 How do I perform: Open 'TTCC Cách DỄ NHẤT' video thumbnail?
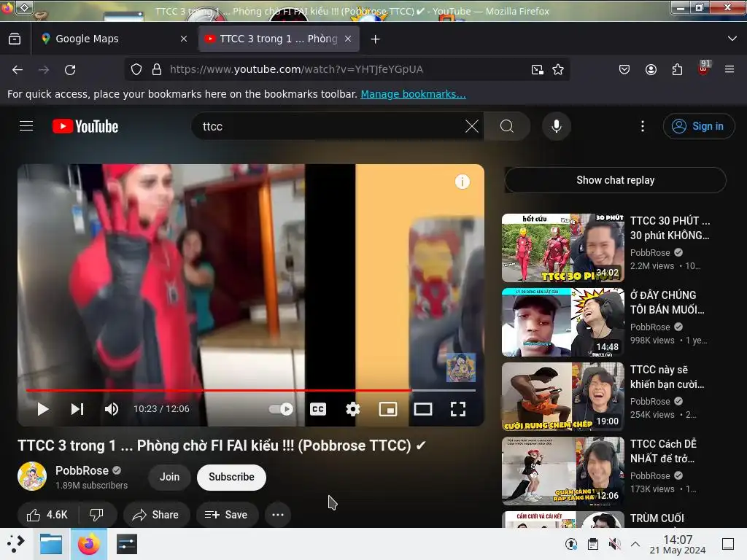point(562,471)
